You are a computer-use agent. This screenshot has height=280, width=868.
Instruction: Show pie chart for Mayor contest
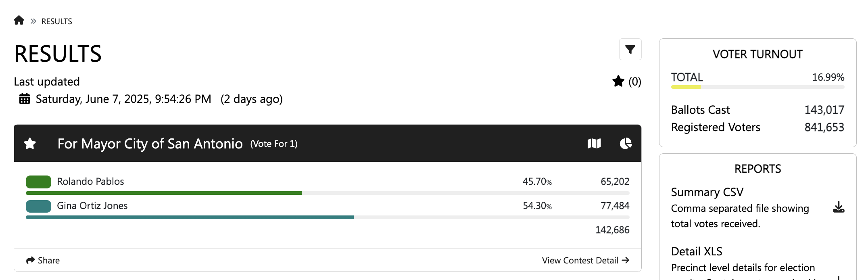click(x=626, y=144)
